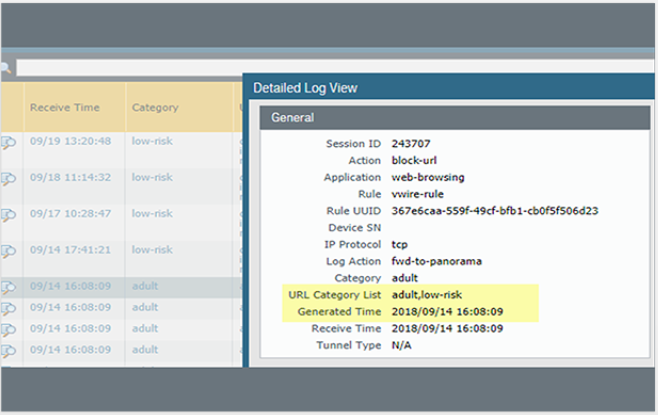Click the Tunnel Type label
This screenshot has width=658, height=415.
click(x=349, y=345)
